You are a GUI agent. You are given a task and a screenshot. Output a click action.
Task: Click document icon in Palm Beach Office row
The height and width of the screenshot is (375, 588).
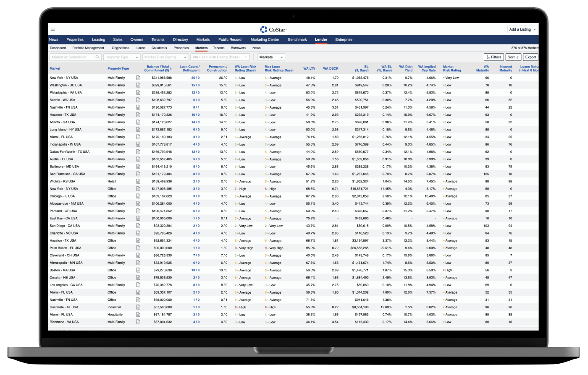click(x=138, y=248)
